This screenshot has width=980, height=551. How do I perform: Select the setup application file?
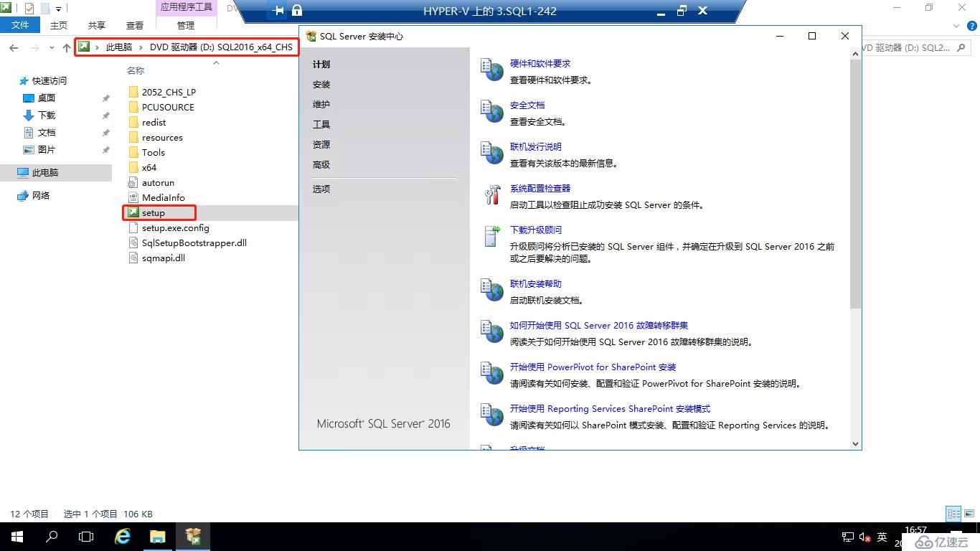pyautogui.click(x=153, y=213)
